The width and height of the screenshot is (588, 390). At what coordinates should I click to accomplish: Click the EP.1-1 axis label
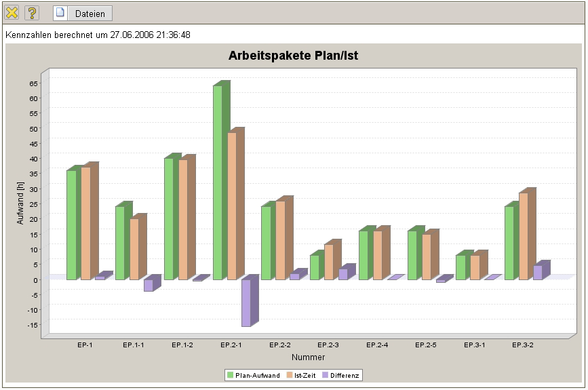click(134, 345)
